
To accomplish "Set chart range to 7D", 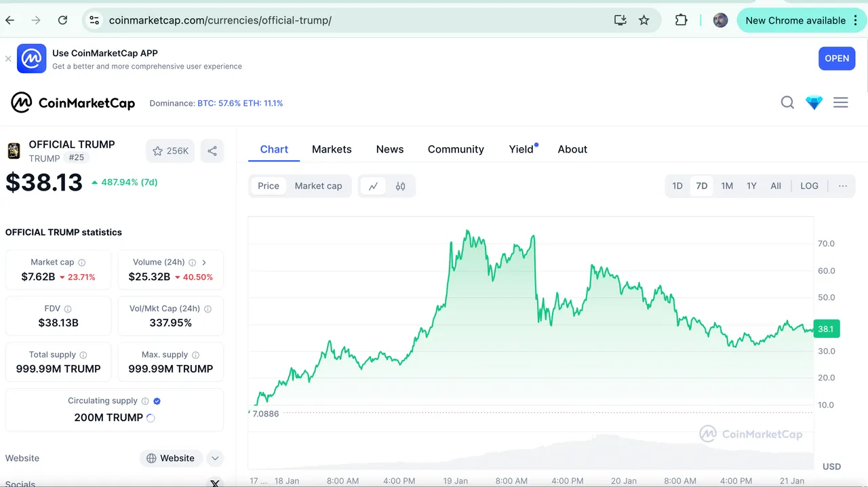I will coord(702,186).
